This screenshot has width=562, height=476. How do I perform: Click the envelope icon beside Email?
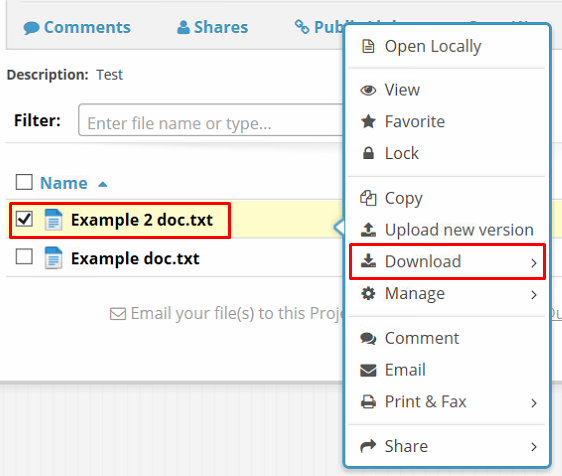click(368, 370)
